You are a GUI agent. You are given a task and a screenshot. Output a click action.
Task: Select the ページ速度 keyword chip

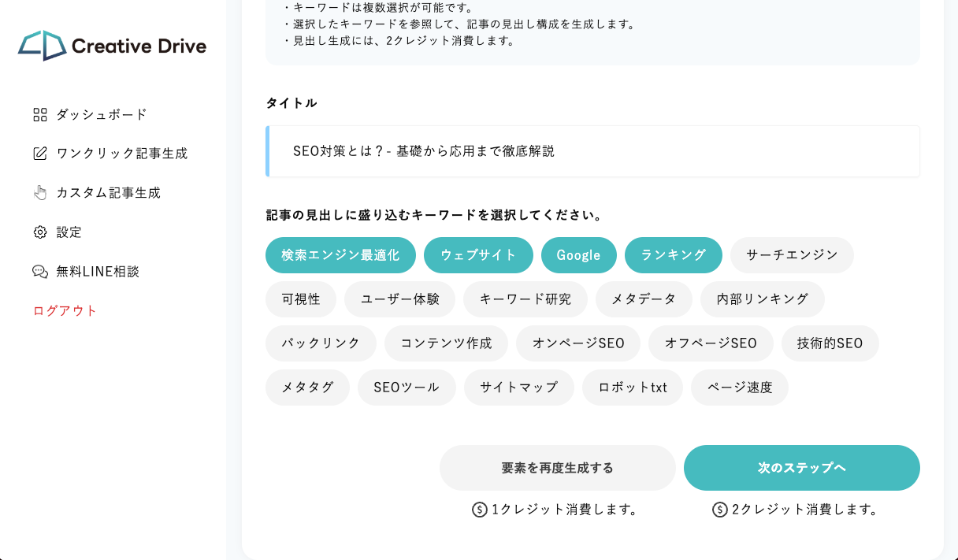[x=739, y=388]
